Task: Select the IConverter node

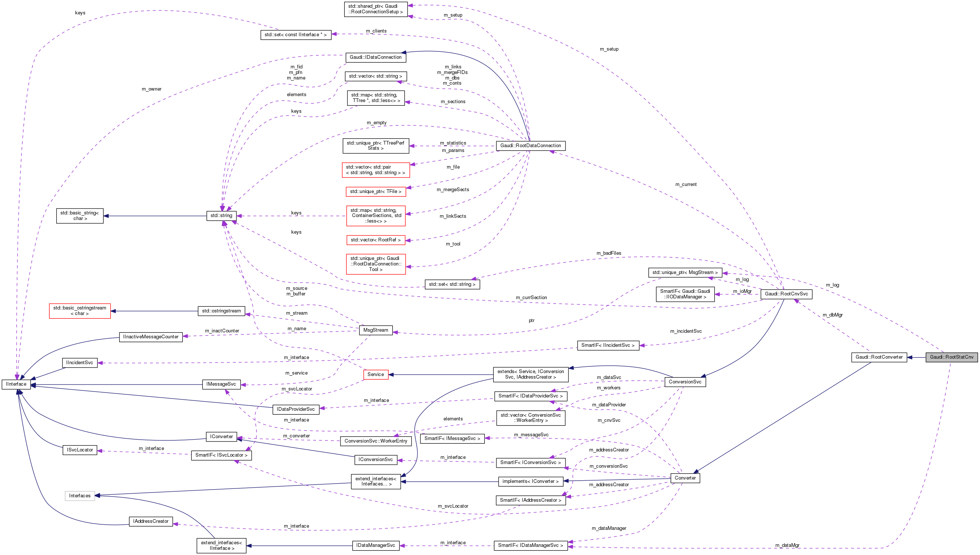Action: pos(221,437)
